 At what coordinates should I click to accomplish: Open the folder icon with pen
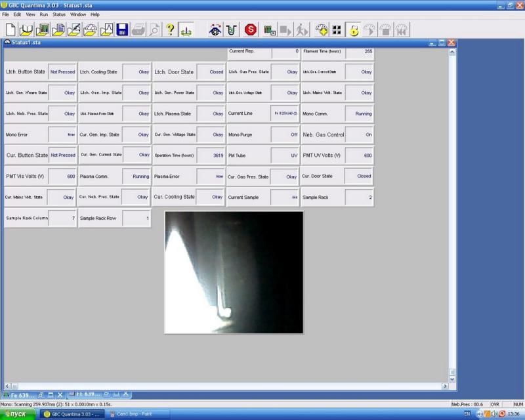(x=74, y=30)
